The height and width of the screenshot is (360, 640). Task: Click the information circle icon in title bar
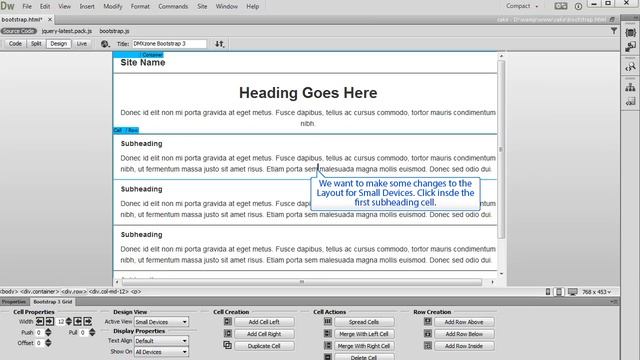coord(578,6)
